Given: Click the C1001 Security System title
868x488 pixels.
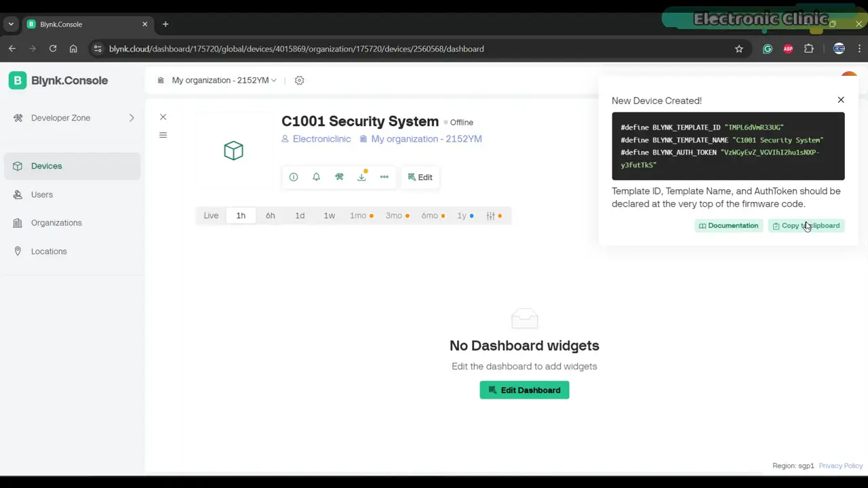Looking at the screenshot, I should (360, 121).
